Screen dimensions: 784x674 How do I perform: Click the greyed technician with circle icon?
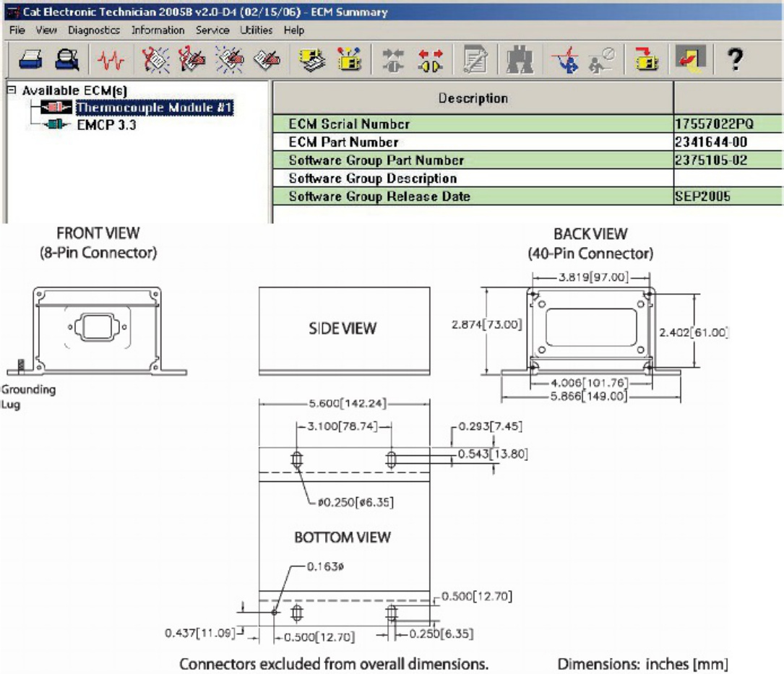(601, 60)
